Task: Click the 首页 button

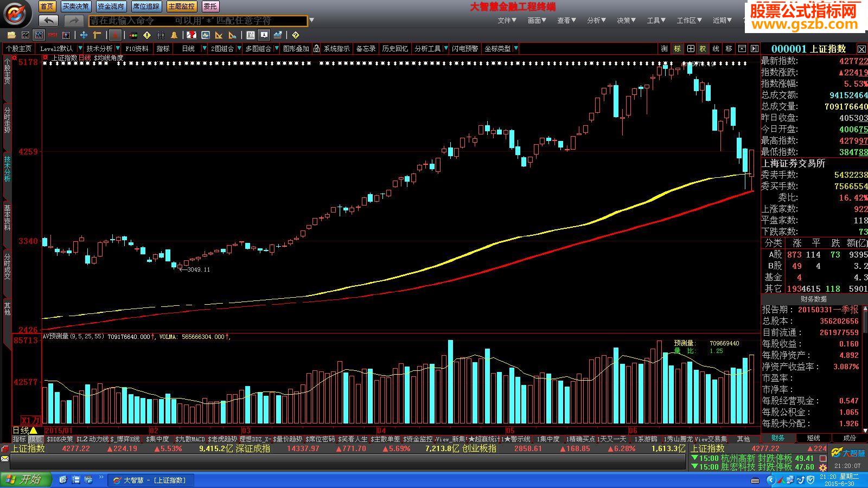Action: point(47,7)
